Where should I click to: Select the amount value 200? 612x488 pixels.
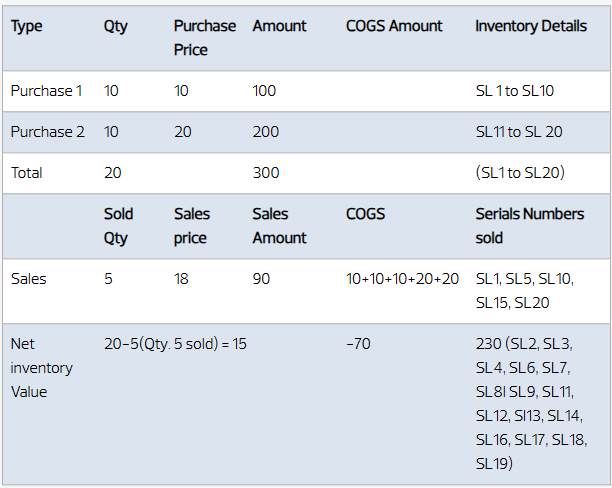pos(266,132)
